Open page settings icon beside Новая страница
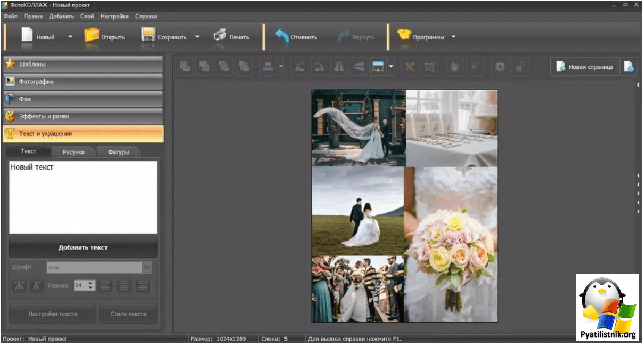 (x=629, y=67)
